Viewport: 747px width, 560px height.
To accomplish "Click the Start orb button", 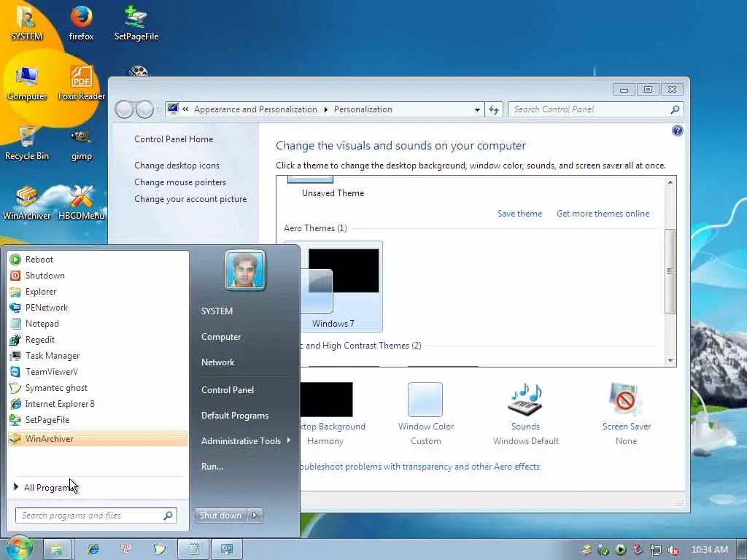I will 19,548.
